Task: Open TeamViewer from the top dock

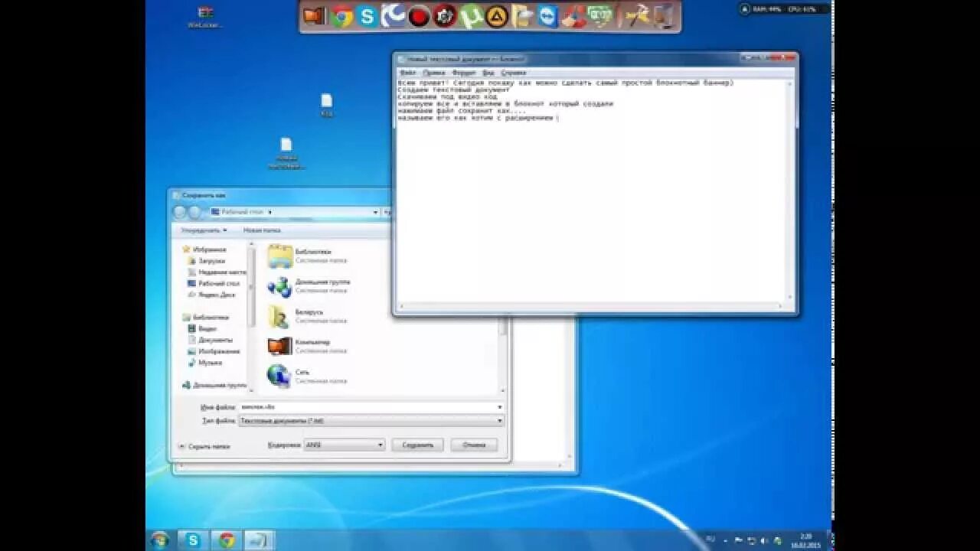Action: tap(547, 16)
